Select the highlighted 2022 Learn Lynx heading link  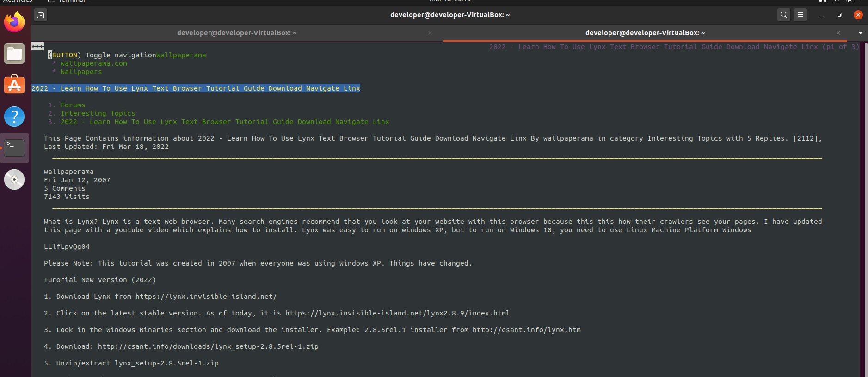coord(196,88)
